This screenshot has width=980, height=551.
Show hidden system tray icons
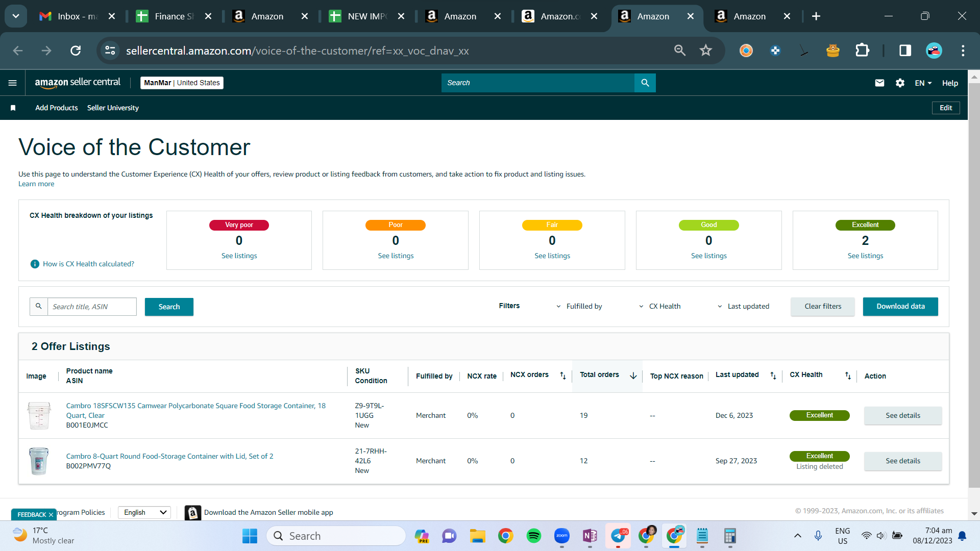[x=798, y=536]
